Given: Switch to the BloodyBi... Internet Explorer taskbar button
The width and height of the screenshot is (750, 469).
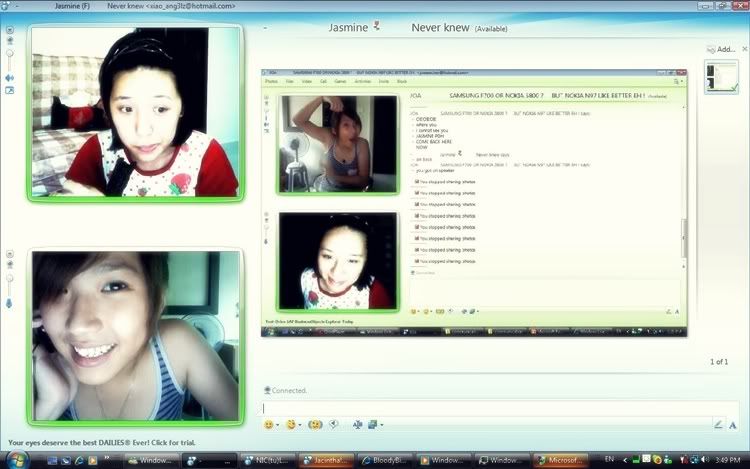Looking at the screenshot, I should [385, 460].
